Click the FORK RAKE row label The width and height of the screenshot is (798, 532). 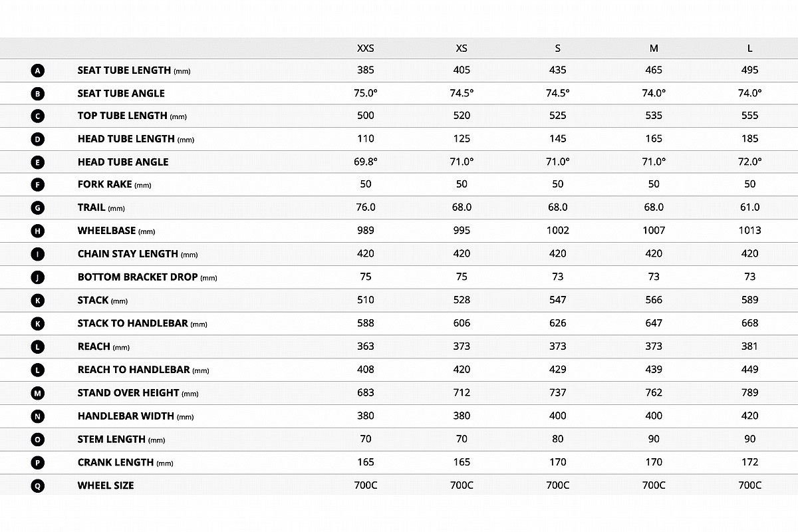click(x=114, y=185)
